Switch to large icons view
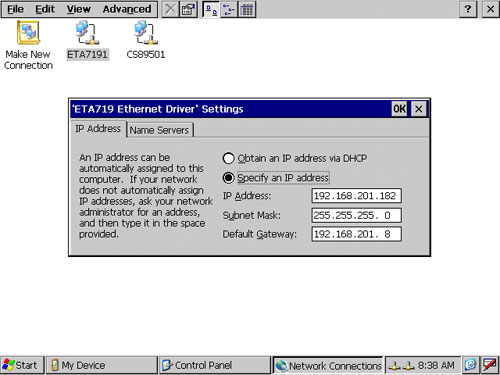Viewport: 500px width, 375px height. pyautogui.click(x=211, y=9)
